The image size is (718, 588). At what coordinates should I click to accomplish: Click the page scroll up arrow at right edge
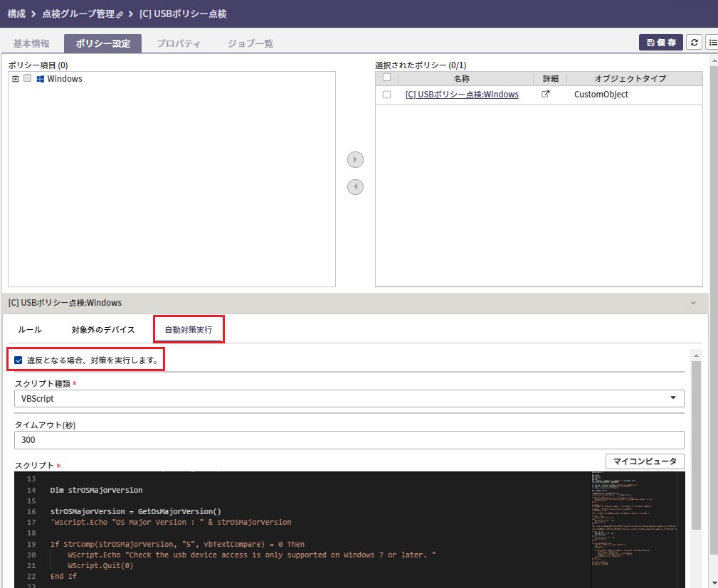(714, 60)
